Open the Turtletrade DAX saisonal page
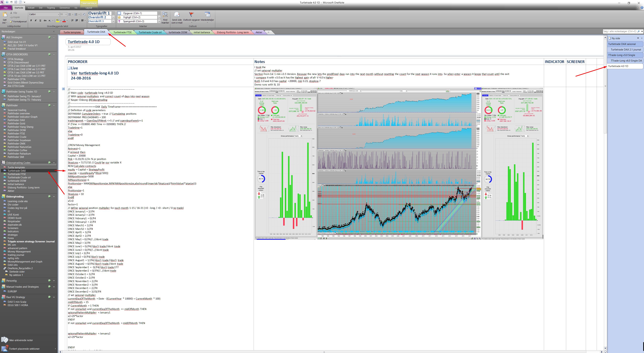Image resolution: width=644 pixels, height=353 pixels. [622, 44]
